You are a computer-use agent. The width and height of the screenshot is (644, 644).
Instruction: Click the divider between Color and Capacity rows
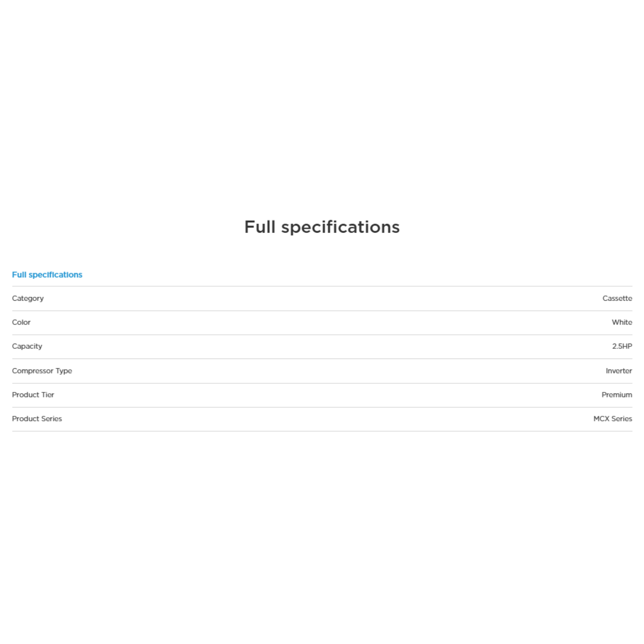coord(322,335)
